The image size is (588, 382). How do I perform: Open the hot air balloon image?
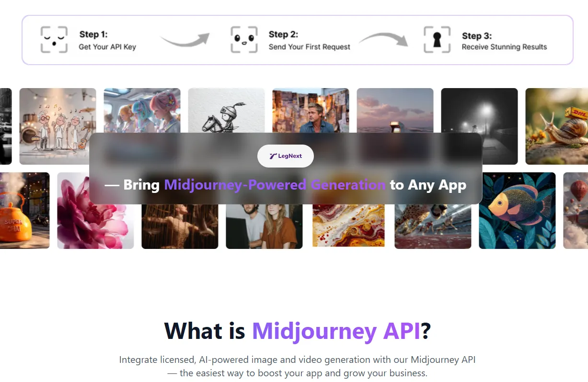coord(576,211)
